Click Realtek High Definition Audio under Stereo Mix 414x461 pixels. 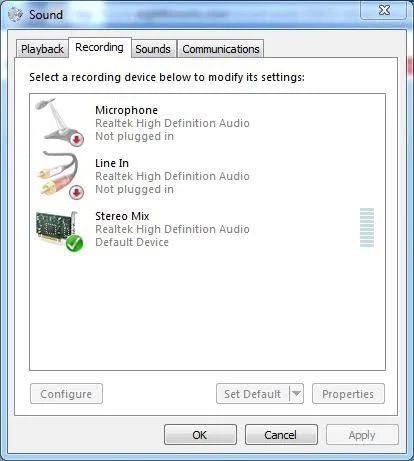coord(173,229)
